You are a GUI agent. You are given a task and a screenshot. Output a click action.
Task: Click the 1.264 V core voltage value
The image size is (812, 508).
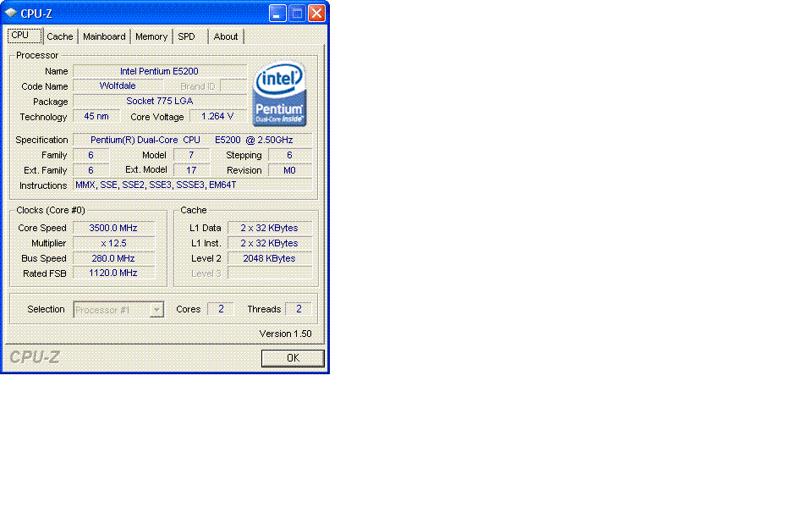[217, 117]
